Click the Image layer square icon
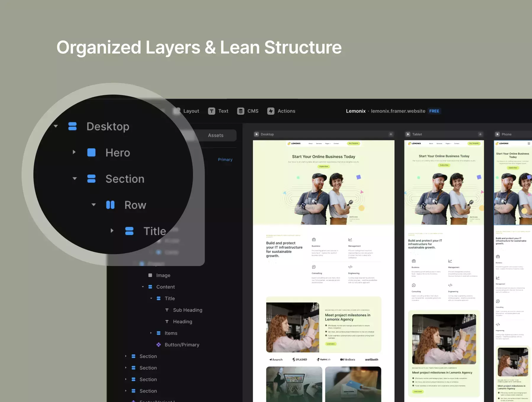This screenshot has height=402, width=532. (150, 275)
